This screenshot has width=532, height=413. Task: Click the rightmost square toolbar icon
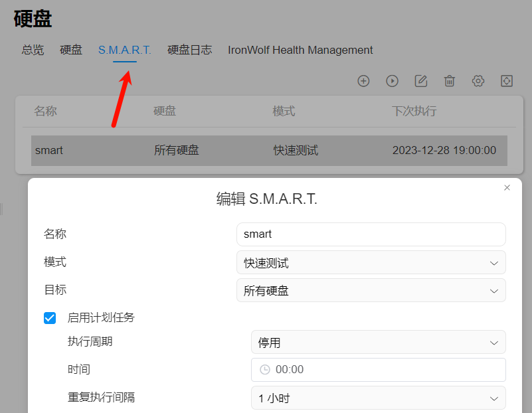point(507,81)
